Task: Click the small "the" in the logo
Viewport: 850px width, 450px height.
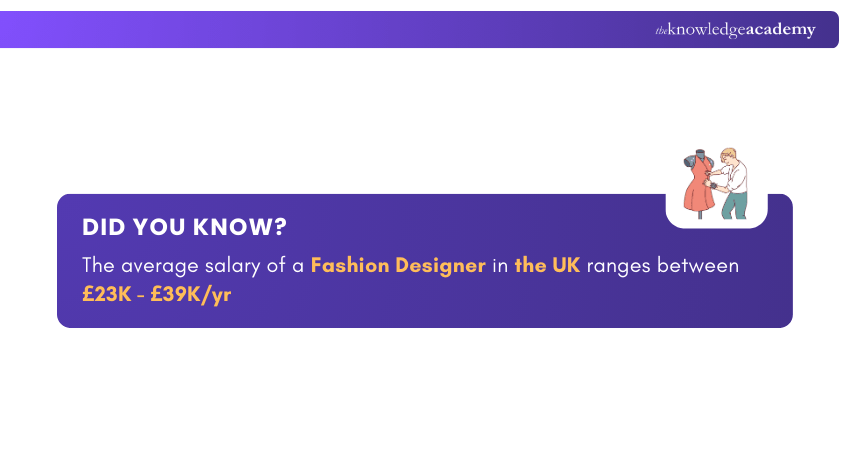Action: 661,31
